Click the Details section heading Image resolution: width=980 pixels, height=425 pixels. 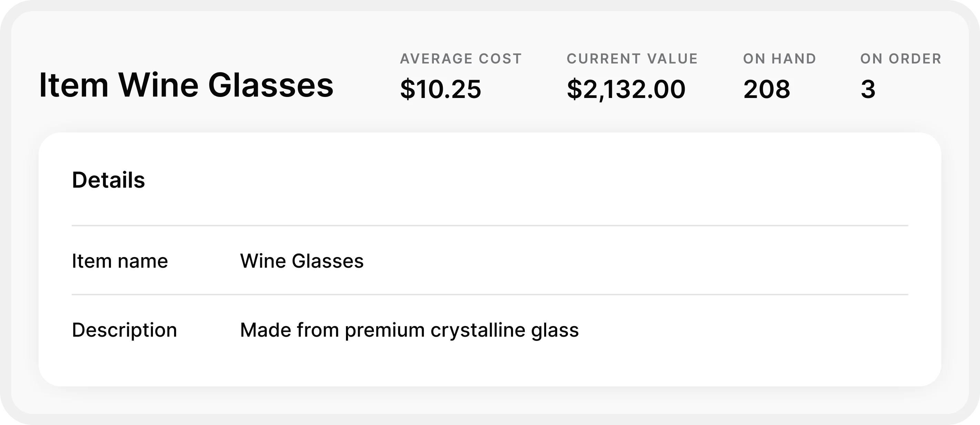[109, 180]
